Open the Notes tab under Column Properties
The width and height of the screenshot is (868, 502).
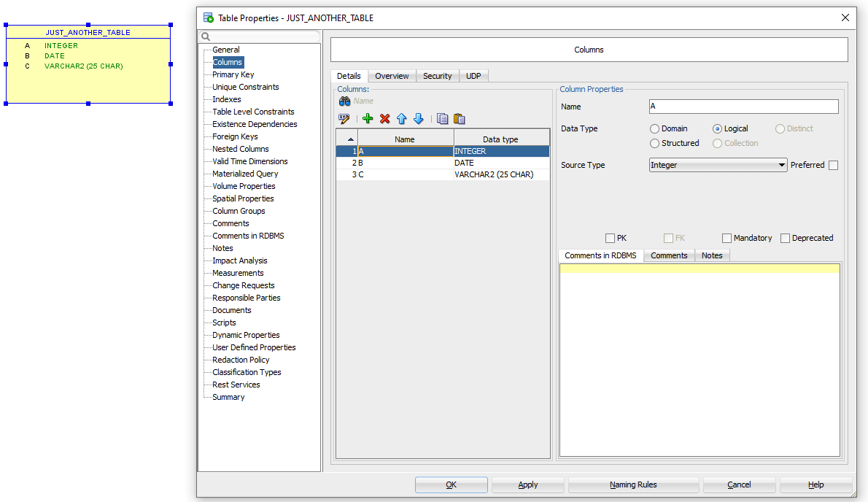tap(712, 255)
